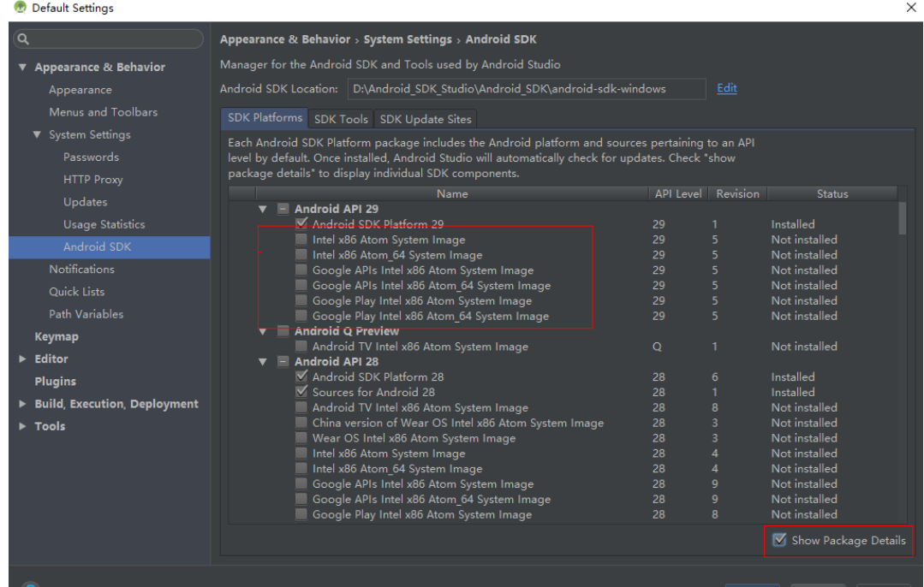Open Menus and Toolbars settings

[x=103, y=112]
